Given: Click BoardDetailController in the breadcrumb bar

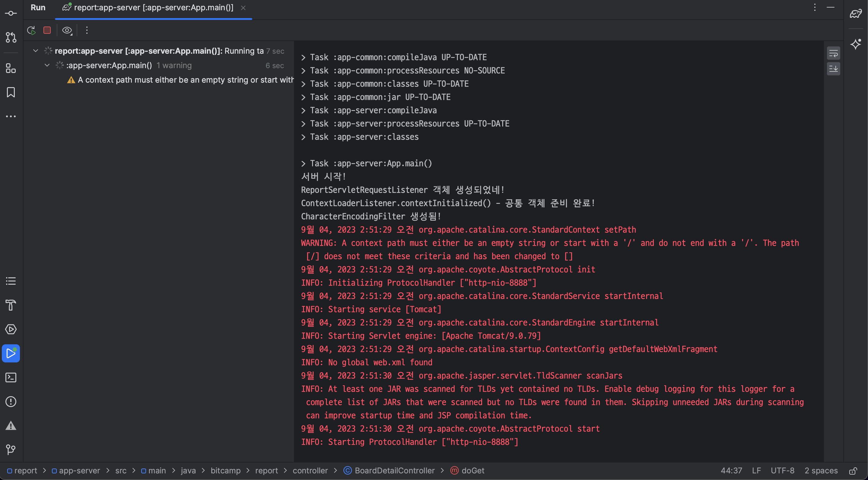Looking at the screenshot, I should point(394,471).
